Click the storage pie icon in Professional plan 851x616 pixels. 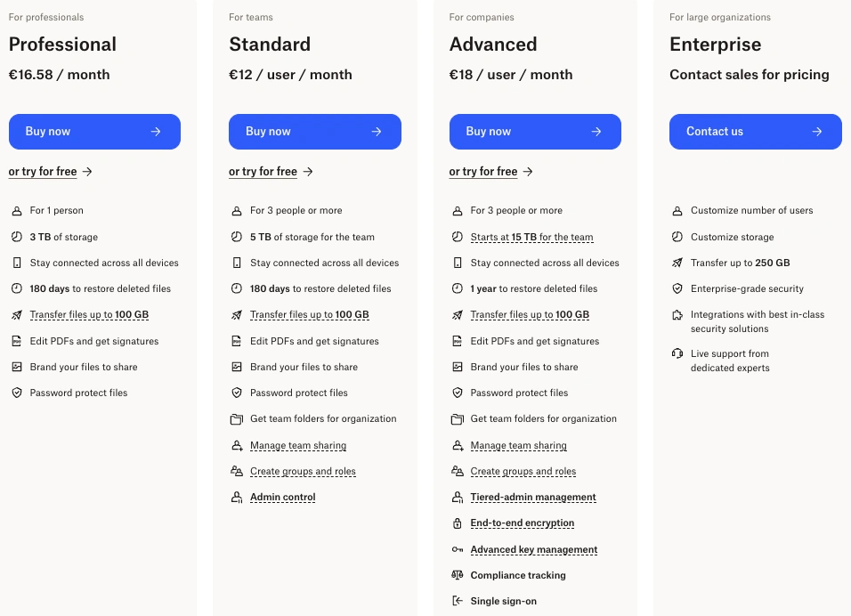pos(16,237)
